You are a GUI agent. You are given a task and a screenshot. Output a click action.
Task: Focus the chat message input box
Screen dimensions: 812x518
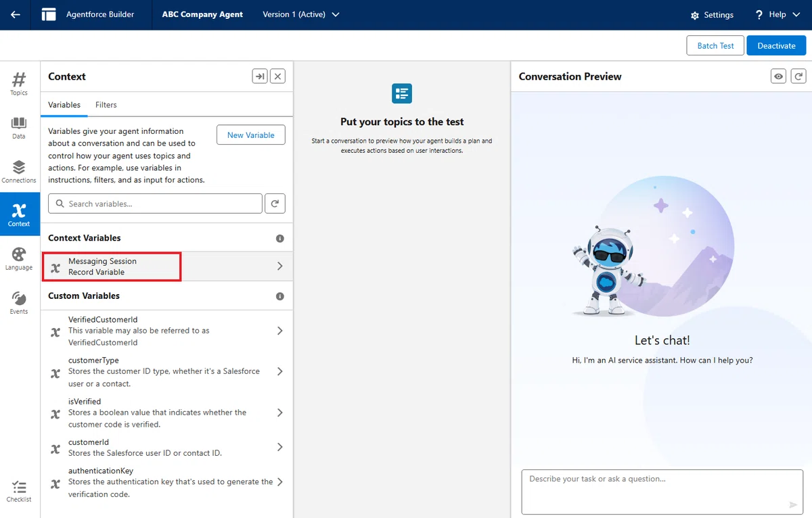point(662,492)
